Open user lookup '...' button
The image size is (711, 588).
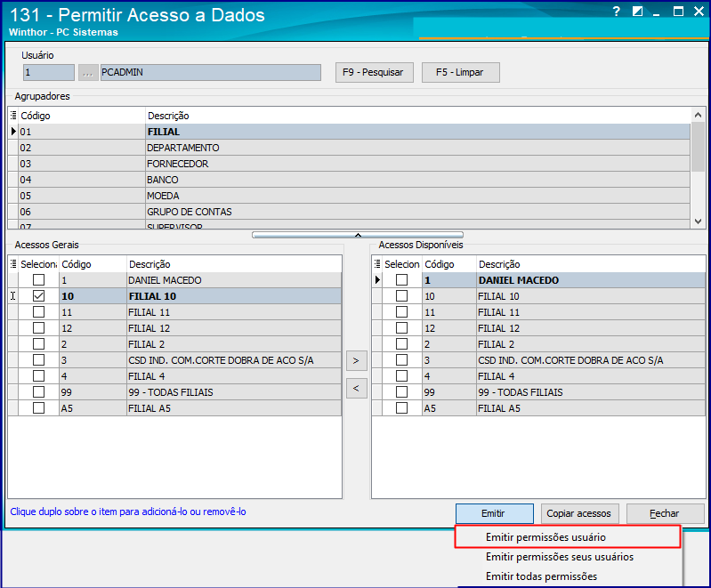coord(88,73)
